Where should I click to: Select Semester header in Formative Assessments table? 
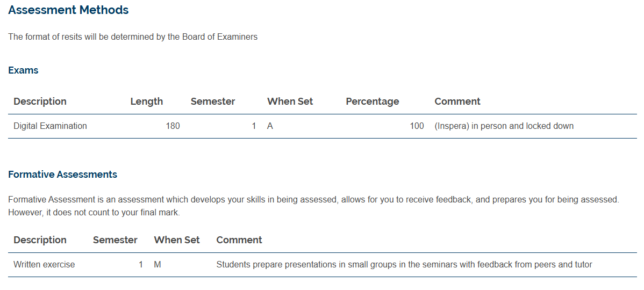point(115,240)
